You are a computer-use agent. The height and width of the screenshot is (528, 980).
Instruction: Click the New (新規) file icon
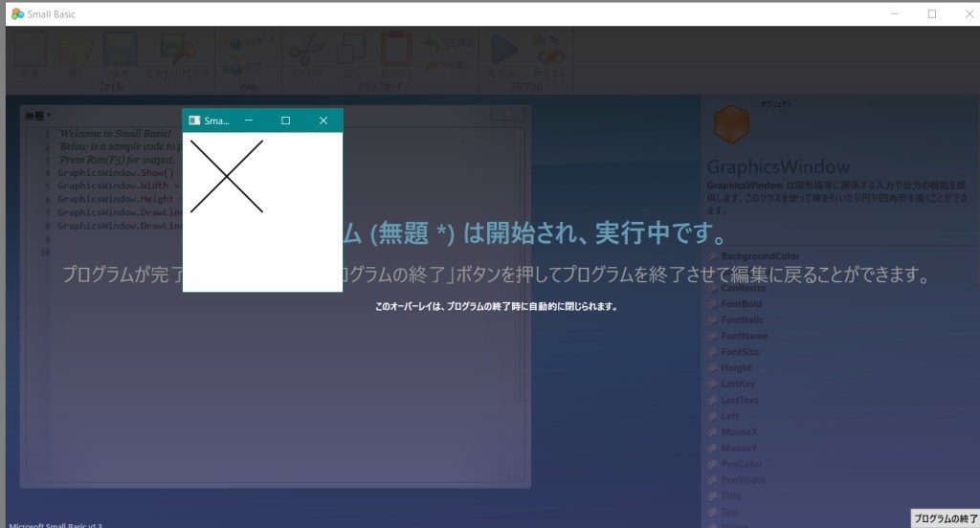[x=31, y=50]
